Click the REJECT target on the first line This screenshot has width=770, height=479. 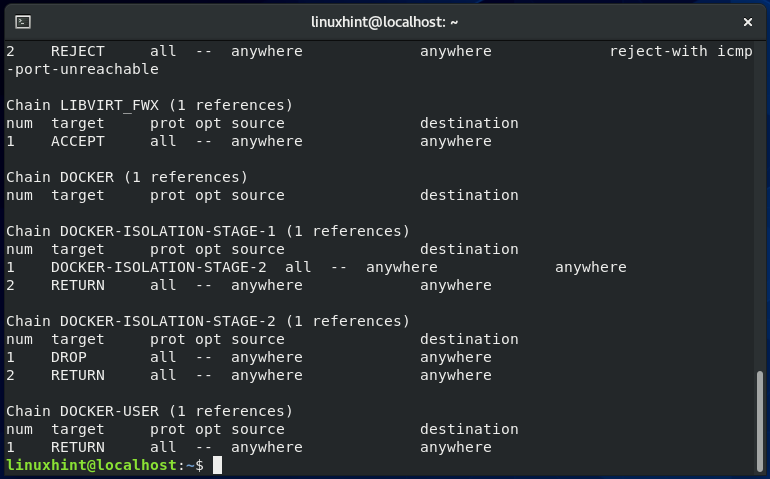click(x=78, y=51)
